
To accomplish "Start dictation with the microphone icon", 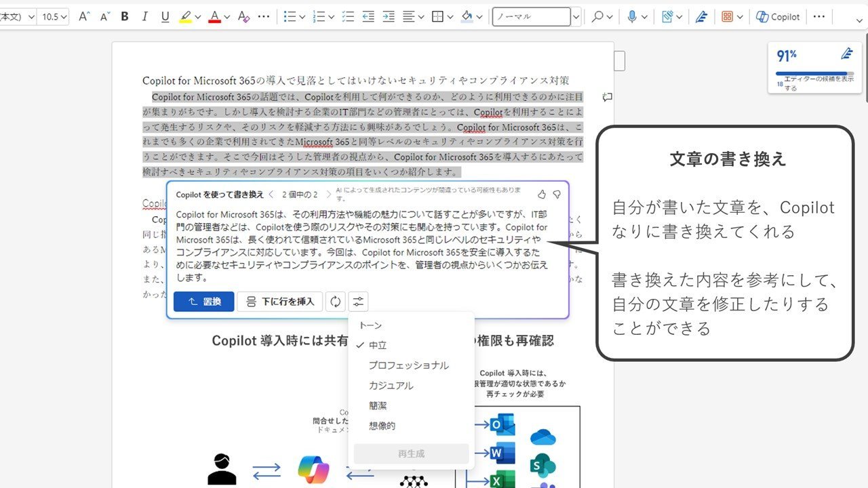I will pos(632,16).
